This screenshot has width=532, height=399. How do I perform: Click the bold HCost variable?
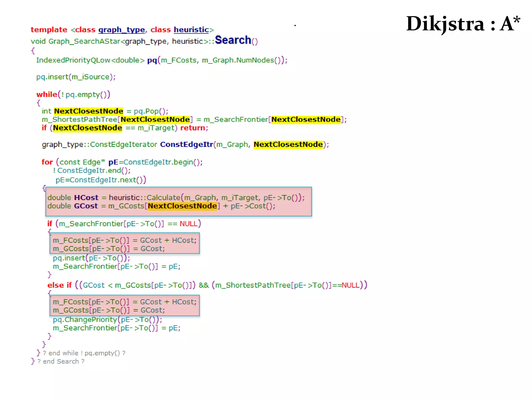(x=86, y=198)
